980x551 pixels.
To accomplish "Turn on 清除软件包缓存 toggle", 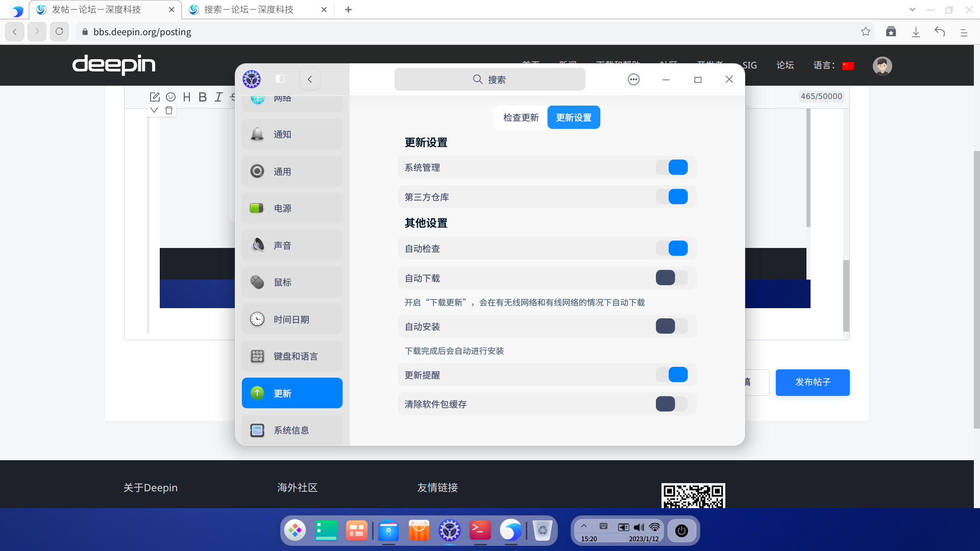I will pos(672,404).
